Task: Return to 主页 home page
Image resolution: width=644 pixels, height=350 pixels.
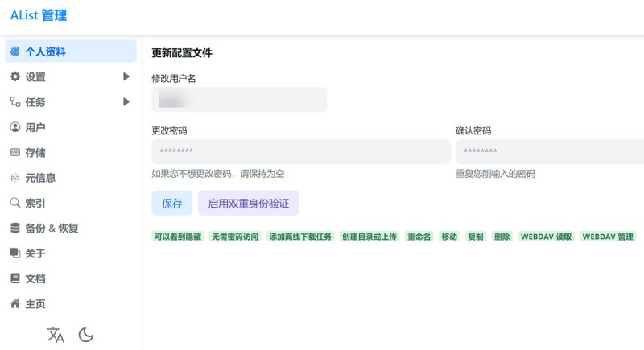Action: 71,303
